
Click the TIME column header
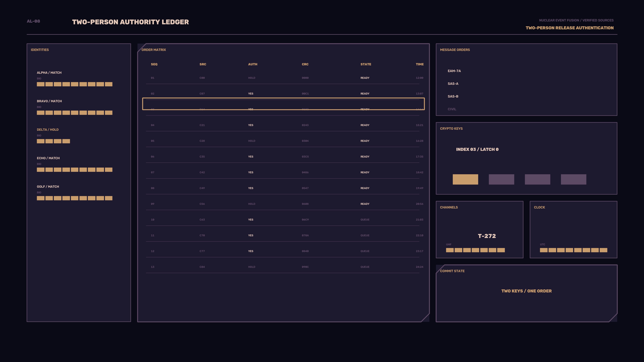pos(419,64)
